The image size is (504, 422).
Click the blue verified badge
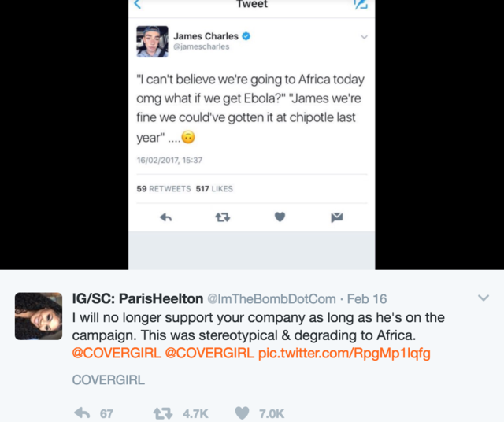pos(246,36)
